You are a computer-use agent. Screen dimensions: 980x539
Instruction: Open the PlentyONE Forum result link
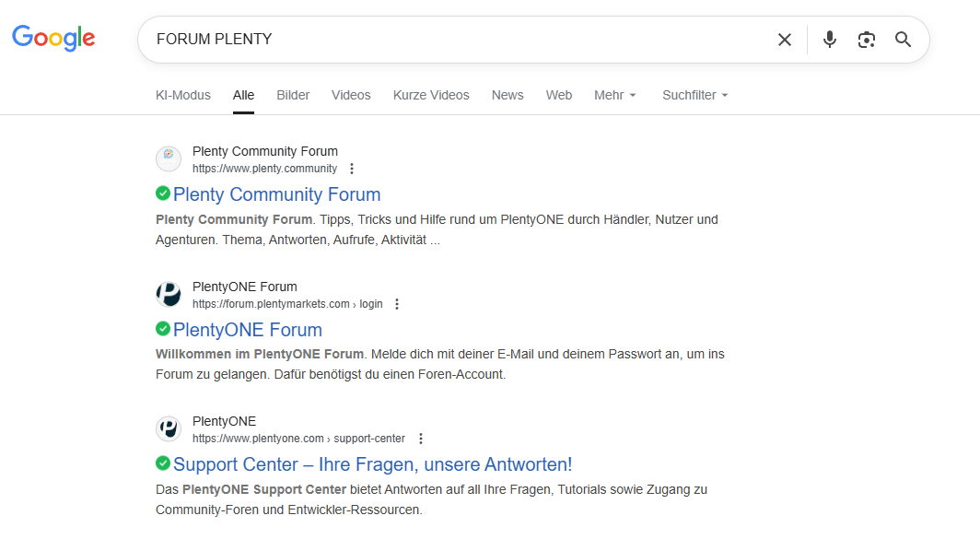click(247, 330)
